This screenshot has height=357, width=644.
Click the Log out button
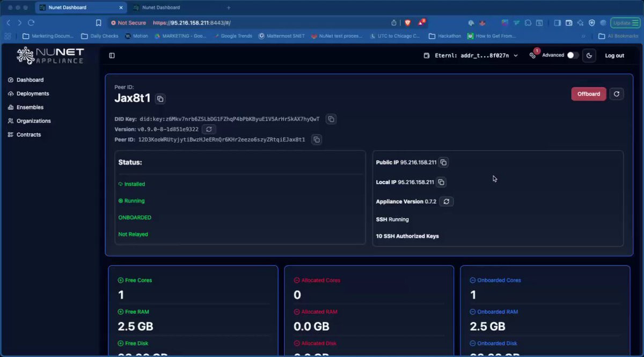coord(614,56)
